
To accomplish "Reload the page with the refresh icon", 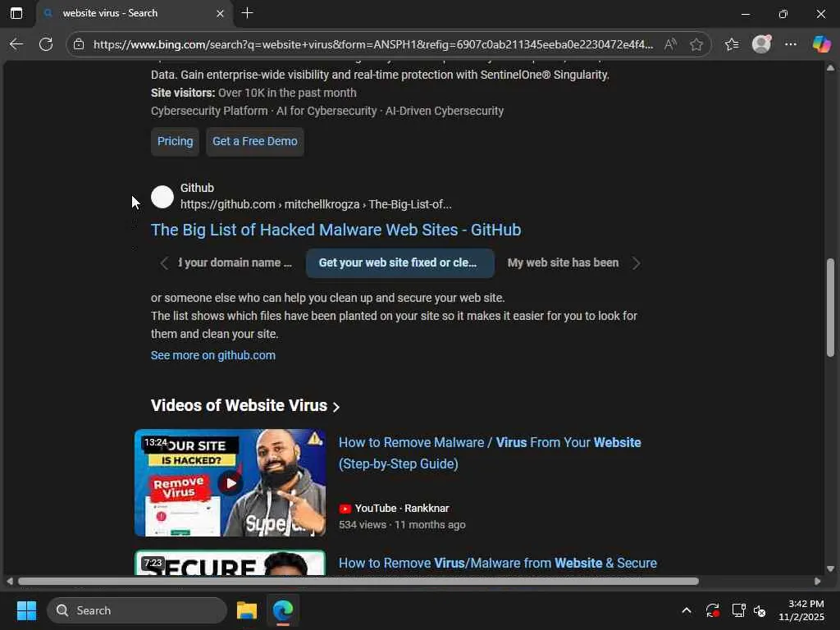I will pos(46,44).
